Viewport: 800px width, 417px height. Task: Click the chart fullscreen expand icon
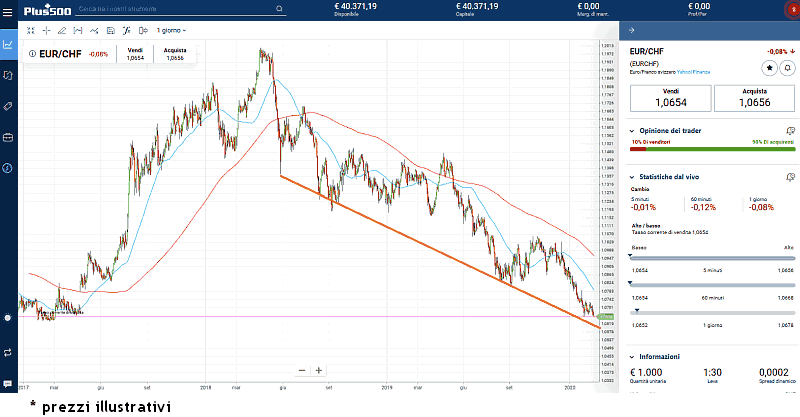[x=31, y=31]
